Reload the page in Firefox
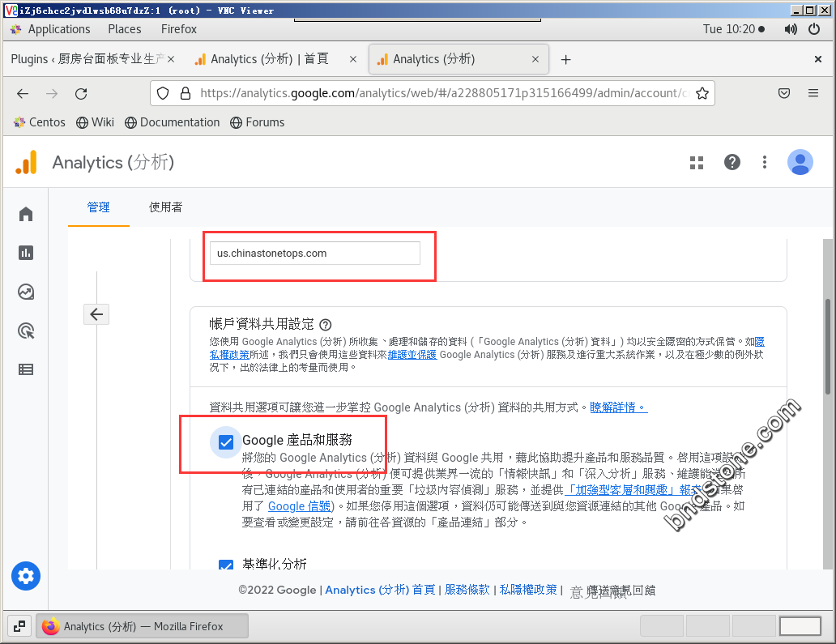836x644 pixels. click(x=81, y=93)
